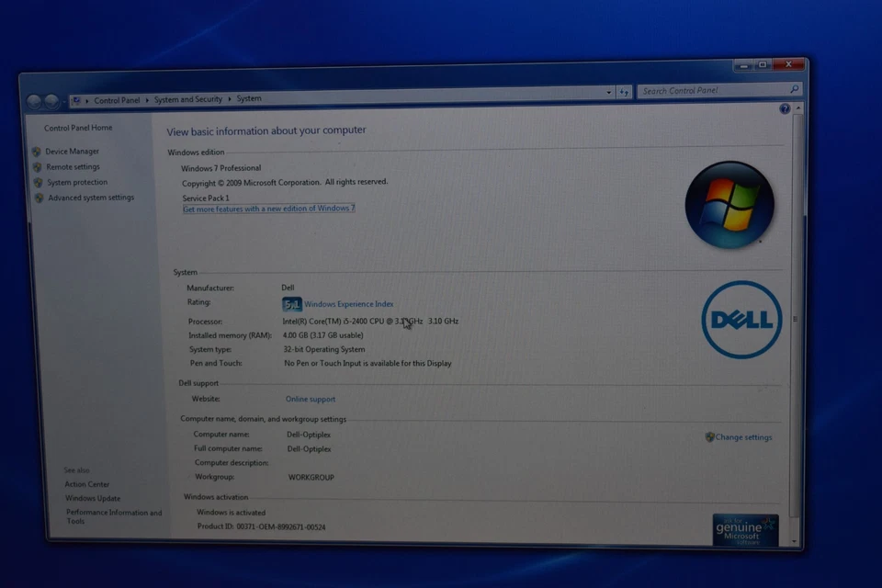882x588 pixels.
Task: Follow the Online support link
Action: [310, 399]
